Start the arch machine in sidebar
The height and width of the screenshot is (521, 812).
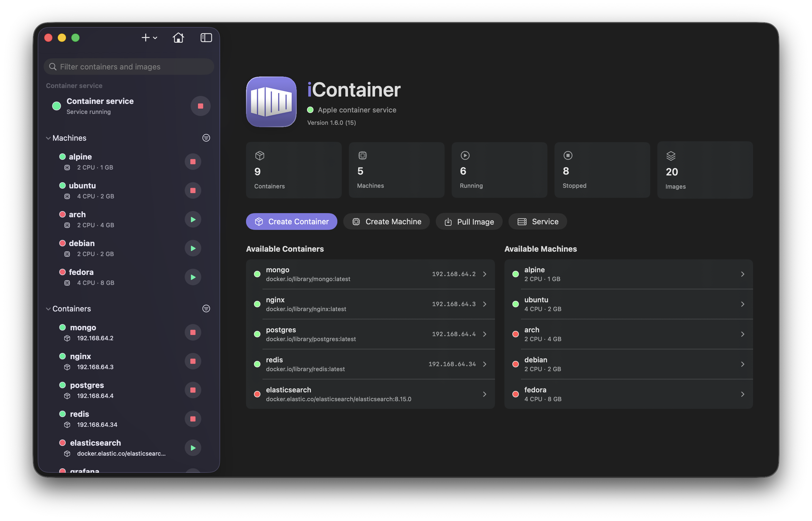193,220
